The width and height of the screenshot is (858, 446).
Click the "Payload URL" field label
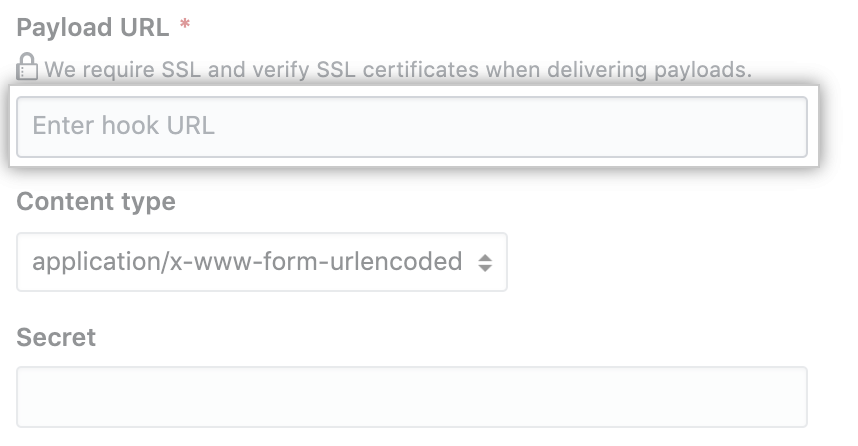93,27
